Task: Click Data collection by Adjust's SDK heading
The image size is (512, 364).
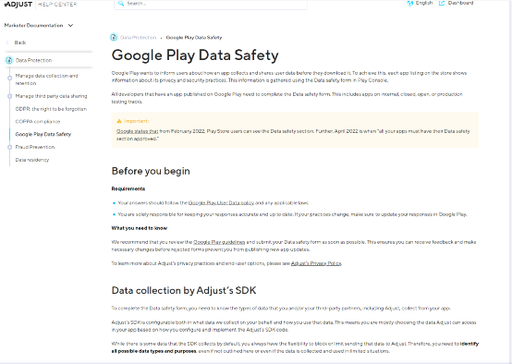Action: (184, 290)
